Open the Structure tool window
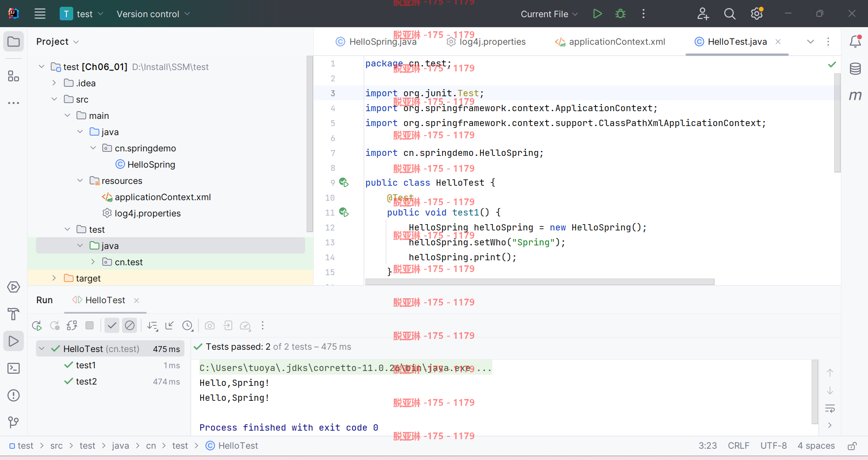 coord(14,76)
